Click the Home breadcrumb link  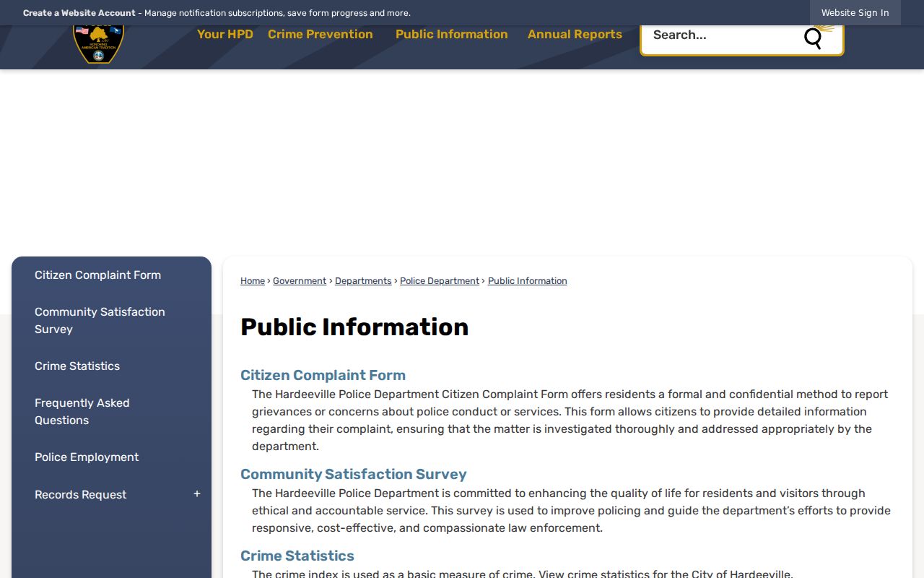tap(253, 281)
